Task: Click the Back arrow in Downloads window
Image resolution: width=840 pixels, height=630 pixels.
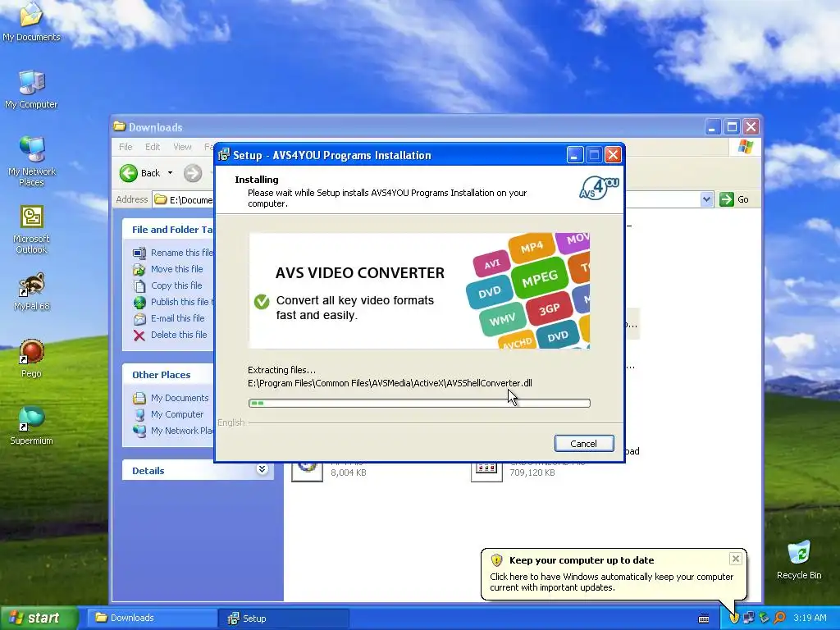Action: 129,173
